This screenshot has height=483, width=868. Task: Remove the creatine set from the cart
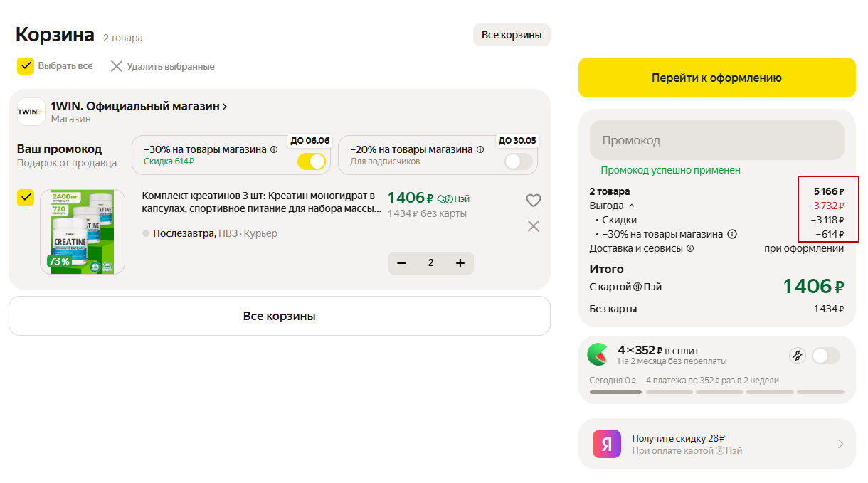pyautogui.click(x=534, y=226)
